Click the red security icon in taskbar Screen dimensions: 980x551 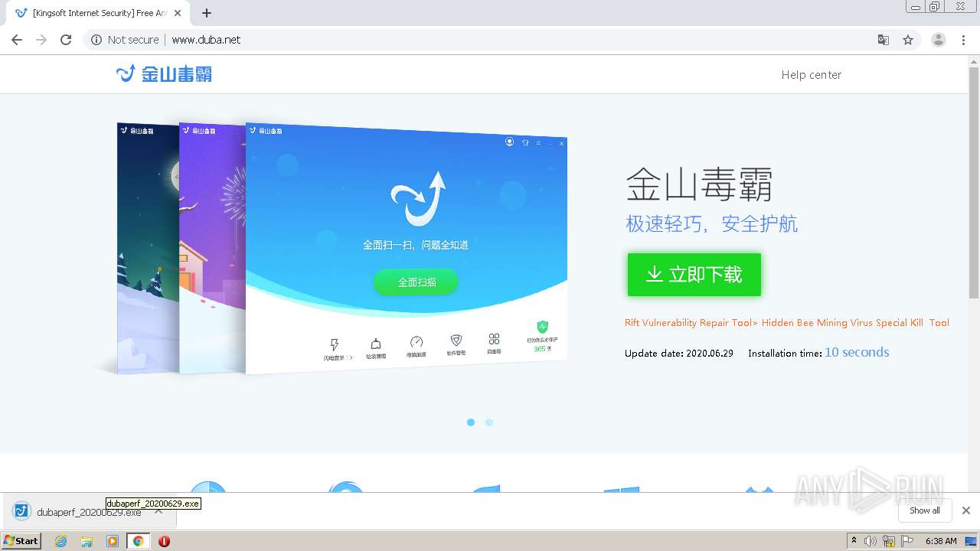click(164, 541)
